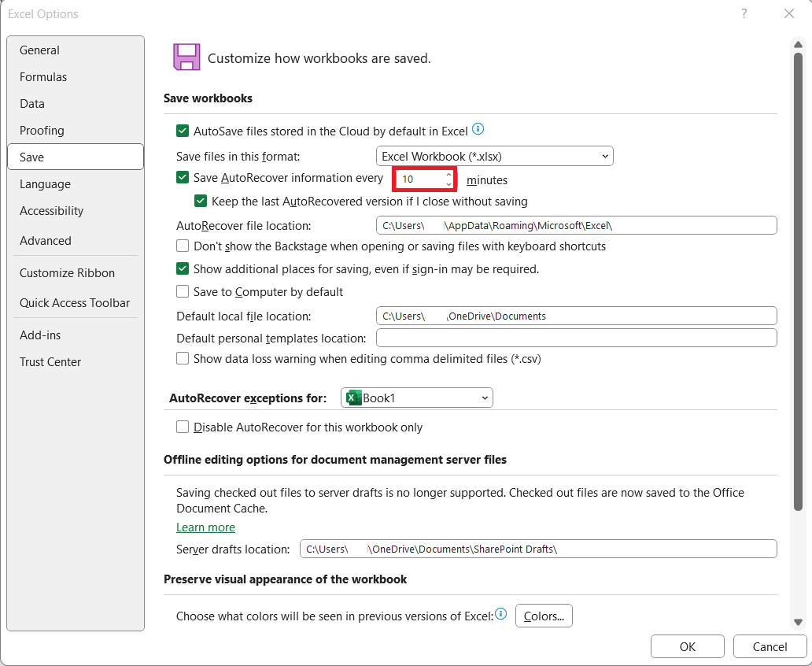The height and width of the screenshot is (666, 812).
Task: Enable Don't show the Backstage checkbox
Action: 183,246
